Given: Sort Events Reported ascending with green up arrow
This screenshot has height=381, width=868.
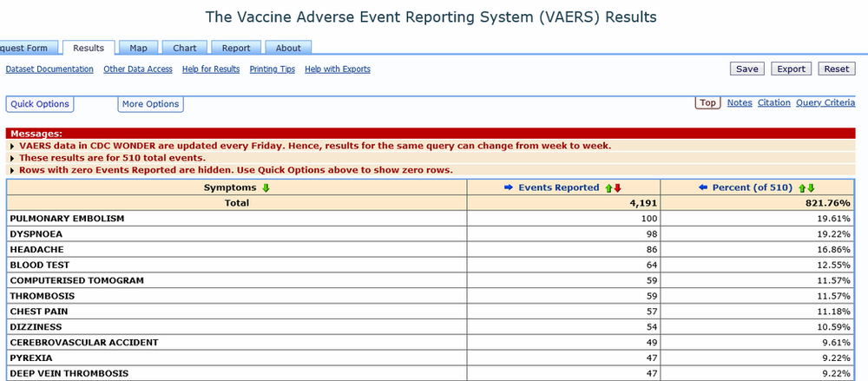Looking at the screenshot, I should pos(609,187).
